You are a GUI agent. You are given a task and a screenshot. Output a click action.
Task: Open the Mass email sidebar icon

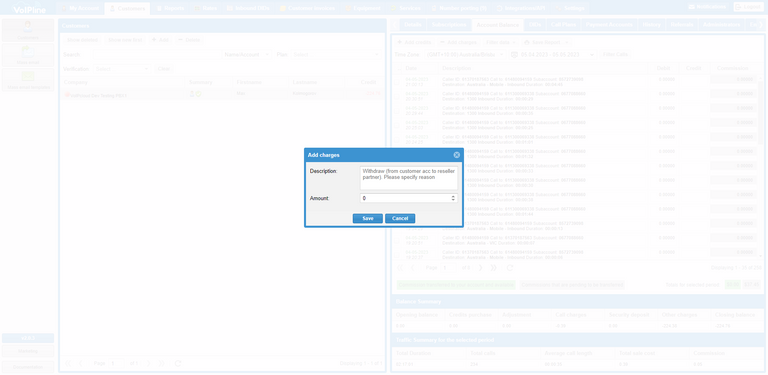click(28, 55)
